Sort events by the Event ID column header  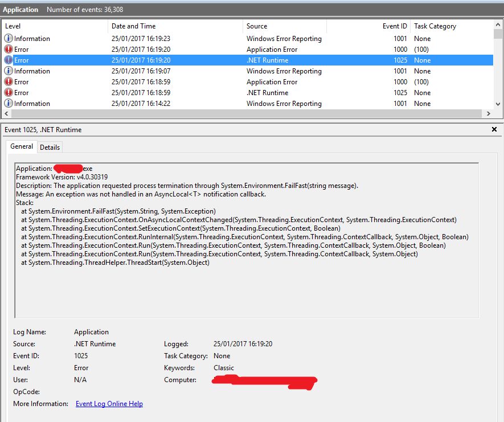point(368,26)
